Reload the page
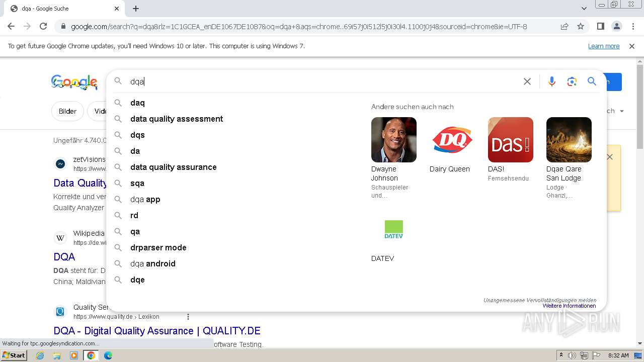Image resolution: width=644 pixels, height=362 pixels. 43,26
